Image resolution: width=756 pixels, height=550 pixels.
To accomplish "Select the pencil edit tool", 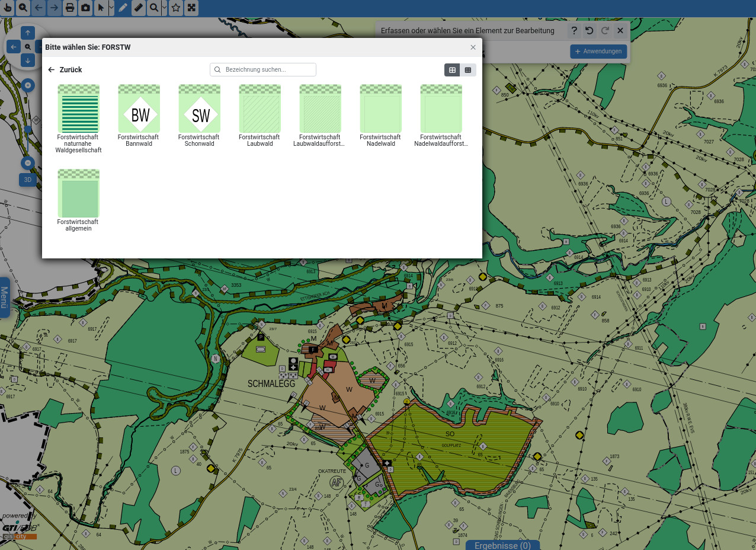I will click(123, 8).
